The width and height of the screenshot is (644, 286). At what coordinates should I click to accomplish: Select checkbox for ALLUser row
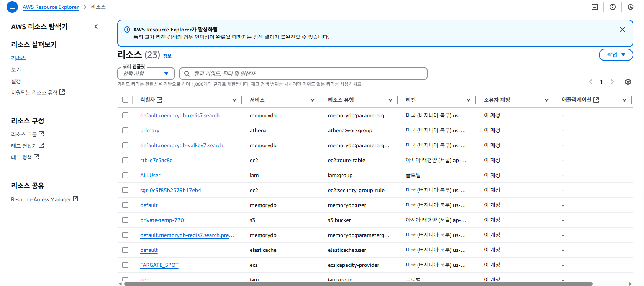click(125, 175)
